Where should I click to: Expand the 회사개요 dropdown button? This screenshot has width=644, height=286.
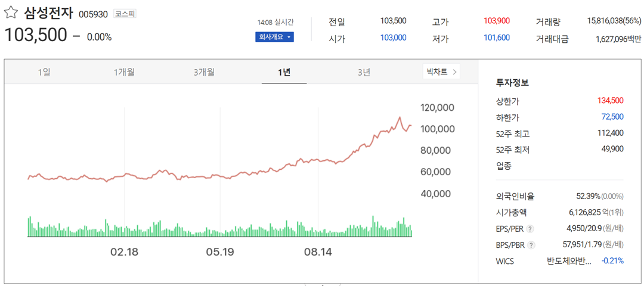(274, 38)
